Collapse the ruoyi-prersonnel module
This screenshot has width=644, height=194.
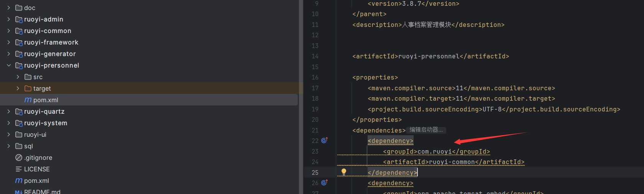point(8,65)
